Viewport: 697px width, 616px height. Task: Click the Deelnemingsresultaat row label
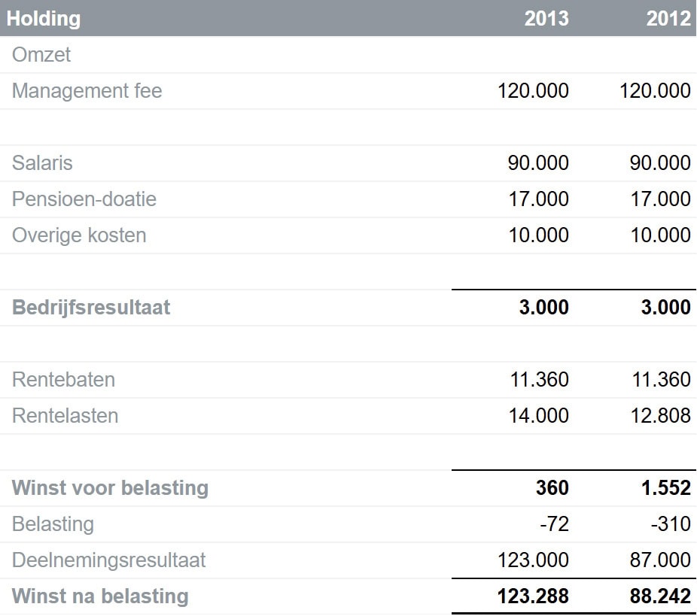[108, 560]
